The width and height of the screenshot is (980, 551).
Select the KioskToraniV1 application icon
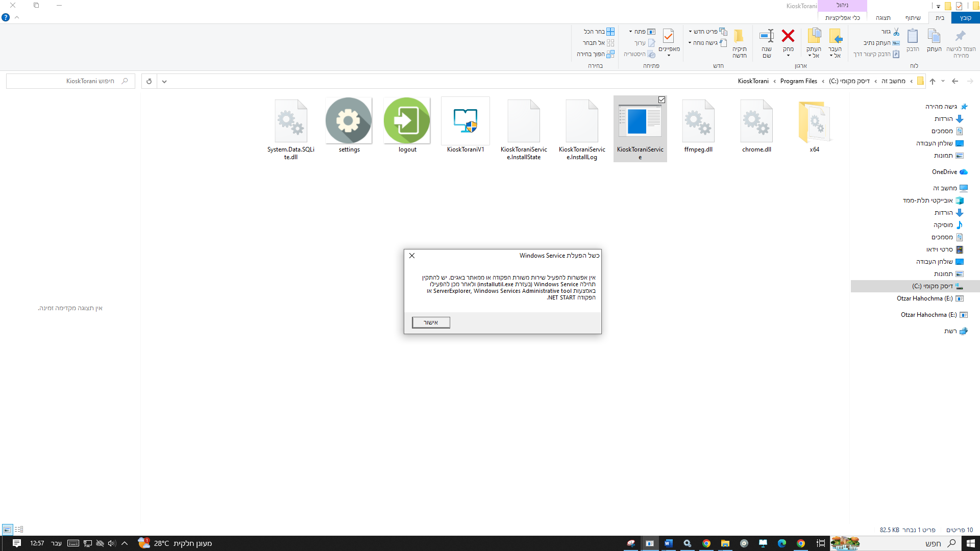click(x=465, y=121)
